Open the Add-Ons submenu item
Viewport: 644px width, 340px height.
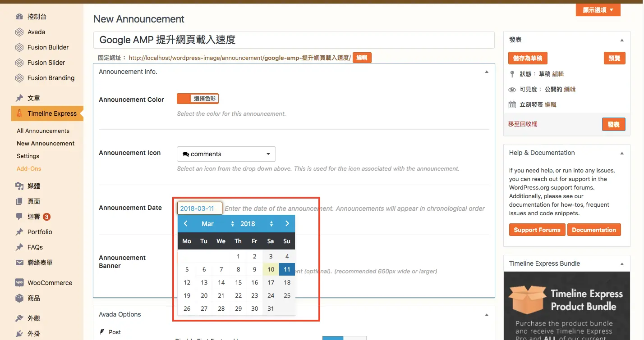click(29, 169)
